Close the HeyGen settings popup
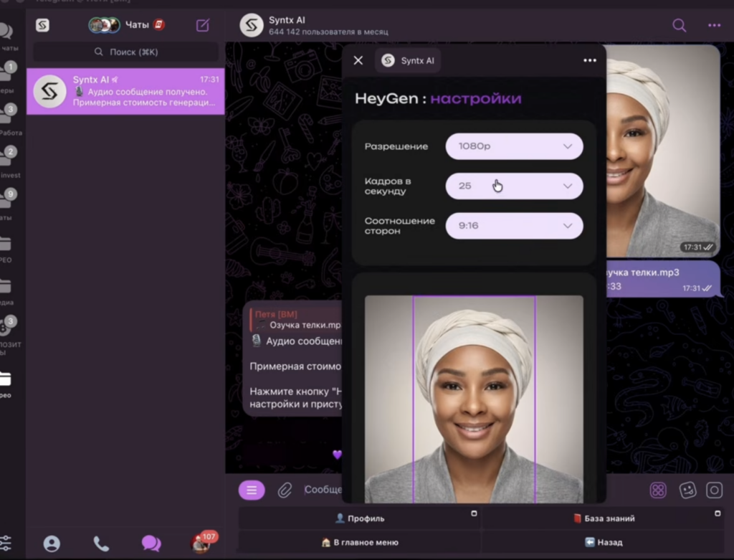The width and height of the screenshot is (734, 560). tap(358, 60)
